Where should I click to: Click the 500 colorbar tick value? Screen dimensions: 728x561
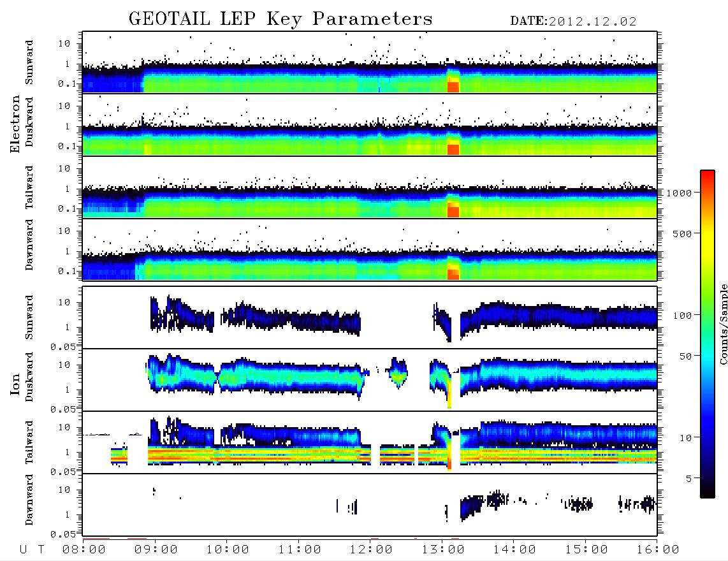click(x=682, y=234)
